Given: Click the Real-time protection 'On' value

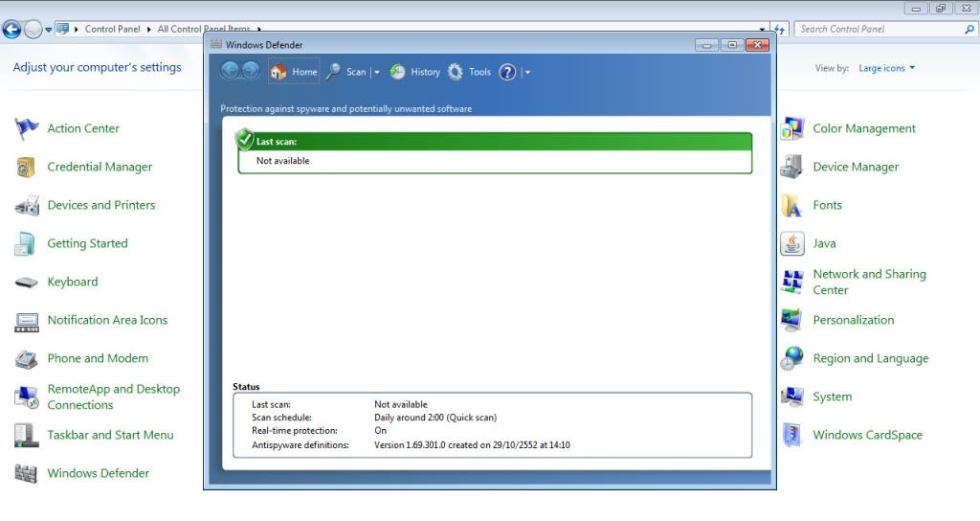Looking at the screenshot, I should click(x=381, y=431).
